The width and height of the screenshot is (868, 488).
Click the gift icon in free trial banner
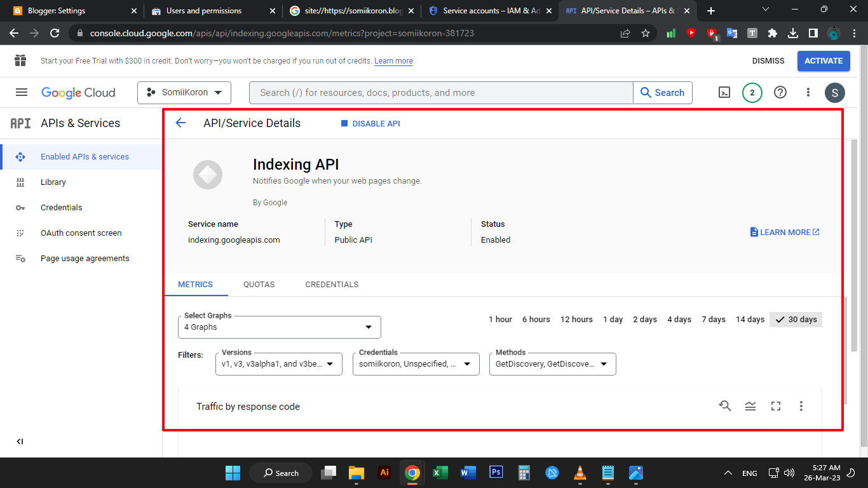click(x=20, y=60)
